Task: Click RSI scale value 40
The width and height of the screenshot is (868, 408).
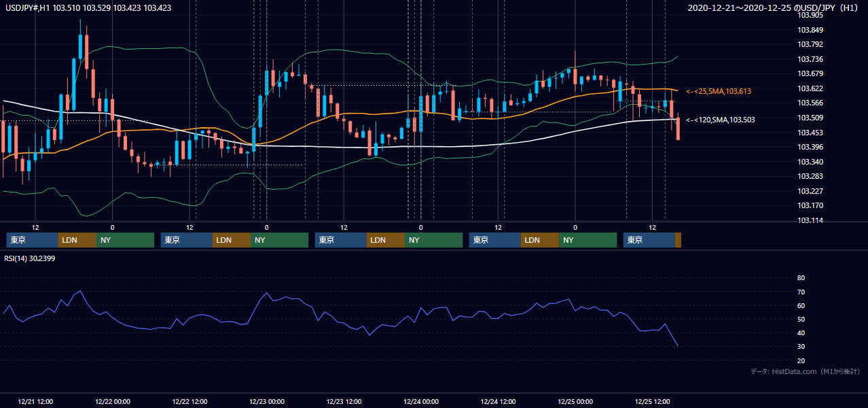Action: (x=801, y=333)
